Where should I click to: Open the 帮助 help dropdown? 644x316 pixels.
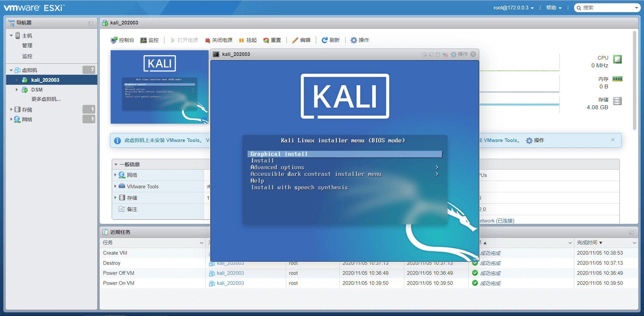(554, 8)
